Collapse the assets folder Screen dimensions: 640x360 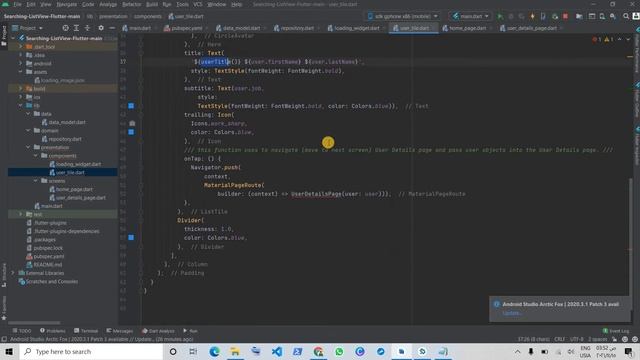21,72
